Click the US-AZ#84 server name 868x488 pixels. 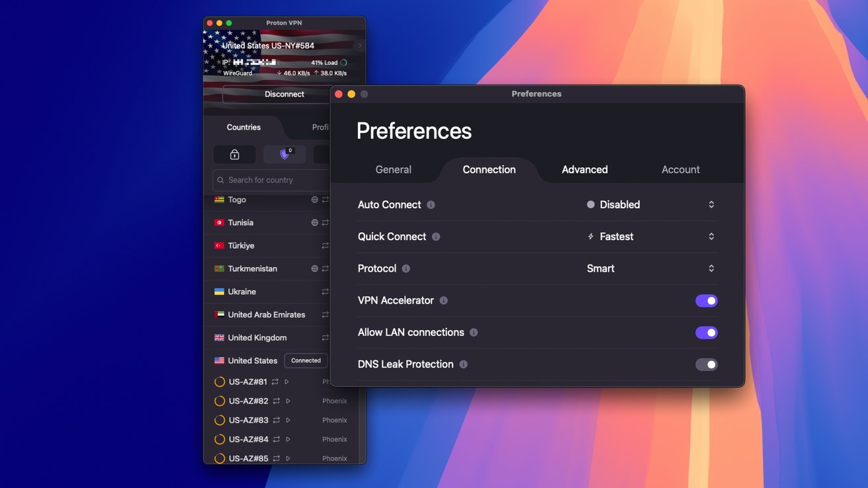pos(248,439)
